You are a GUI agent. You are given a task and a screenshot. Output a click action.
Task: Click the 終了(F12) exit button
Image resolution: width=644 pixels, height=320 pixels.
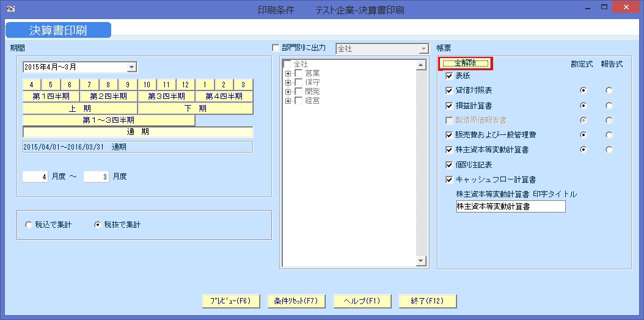pos(428,301)
